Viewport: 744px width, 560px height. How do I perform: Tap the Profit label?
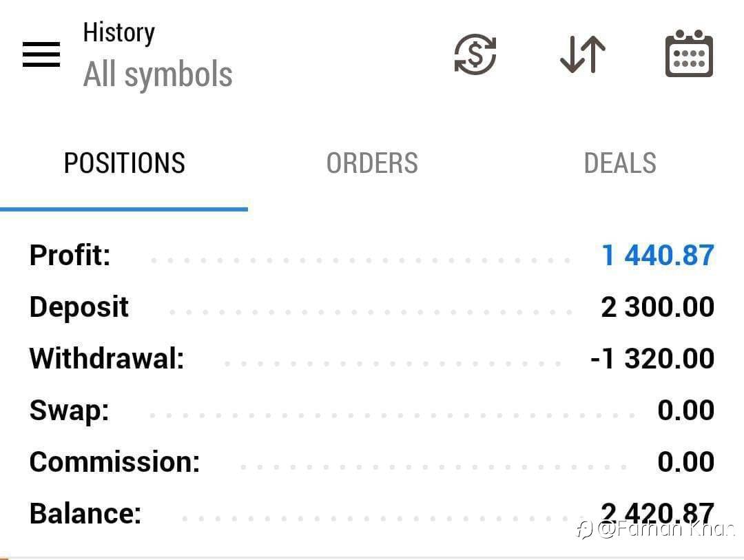(70, 256)
